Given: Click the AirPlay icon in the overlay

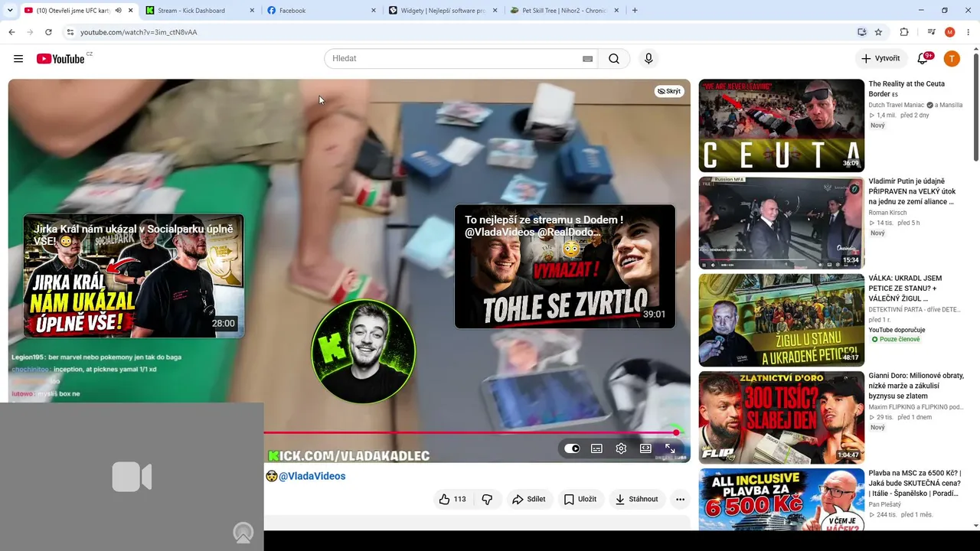Looking at the screenshot, I should [243, 533].
